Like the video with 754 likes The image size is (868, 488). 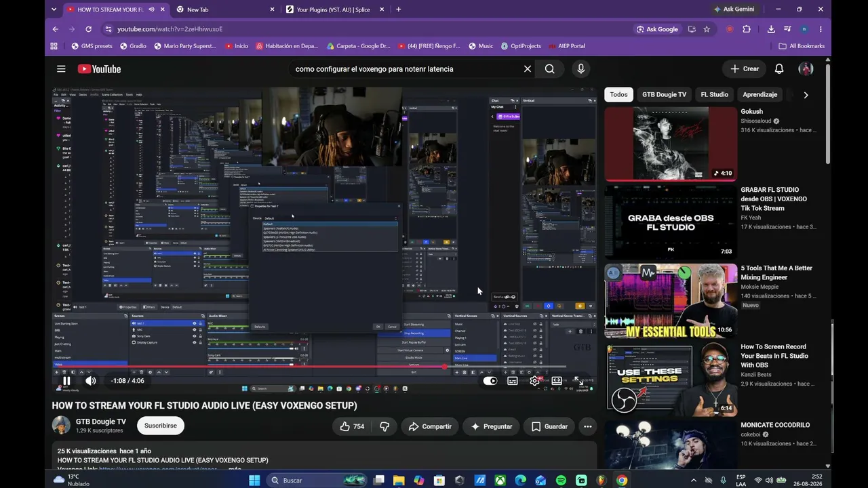click(x=352, y=426)
